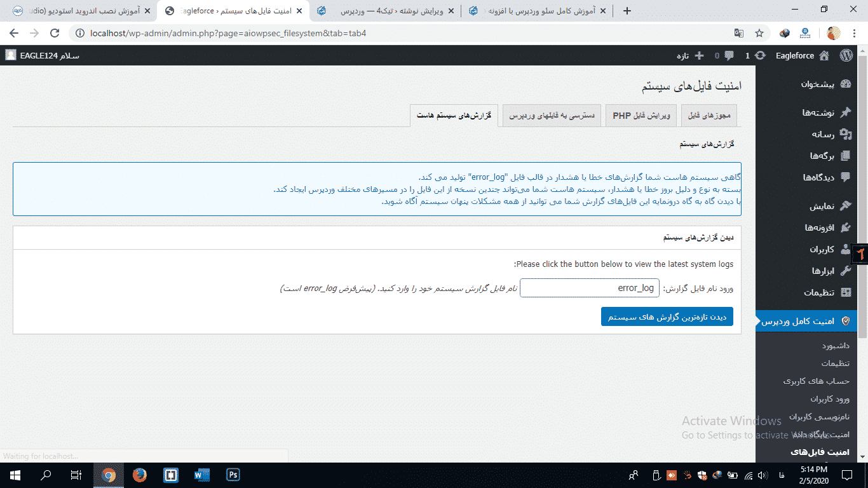Open the updates circular arrows icon
The height and width of the screenshot is (488, 868).
click(x=760, y=55)
